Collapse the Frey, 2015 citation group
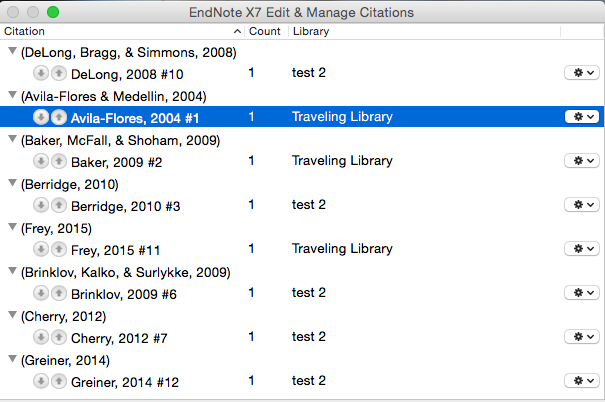This screenshot has width=605, height=402. click(11, 228)
